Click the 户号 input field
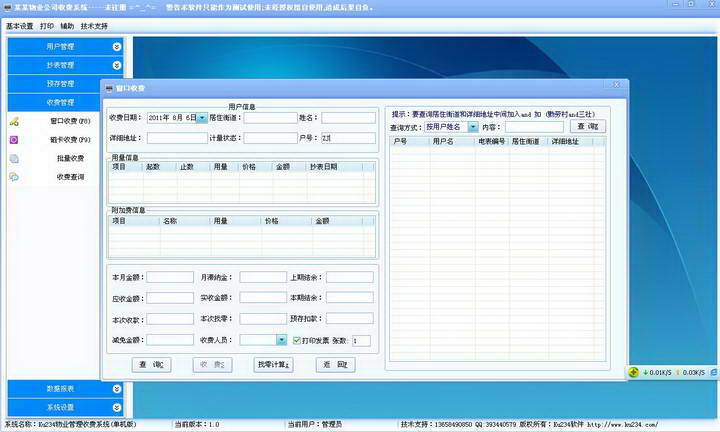 click(x=349, y=138)
